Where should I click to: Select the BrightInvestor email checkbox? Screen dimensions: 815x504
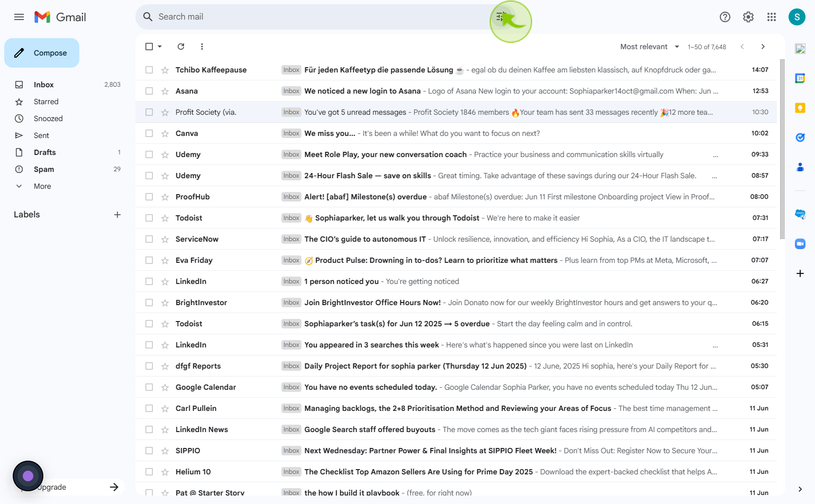(149, 303)
